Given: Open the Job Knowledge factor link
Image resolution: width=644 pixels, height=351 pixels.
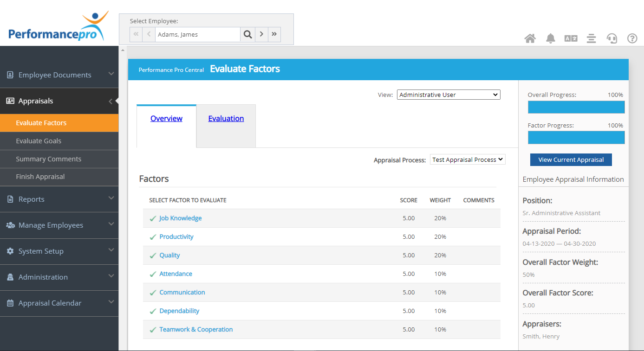Looking at the screenshot, I should coord(181,218).
